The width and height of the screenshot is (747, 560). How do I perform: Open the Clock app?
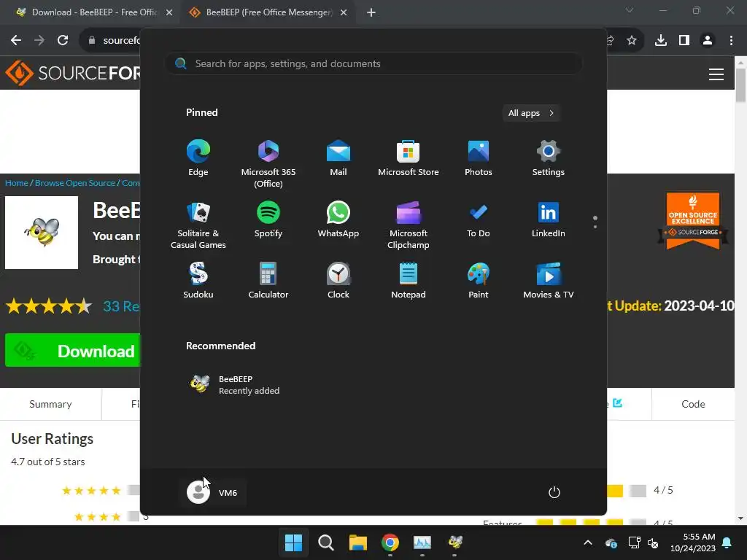[x=338, y=281]
